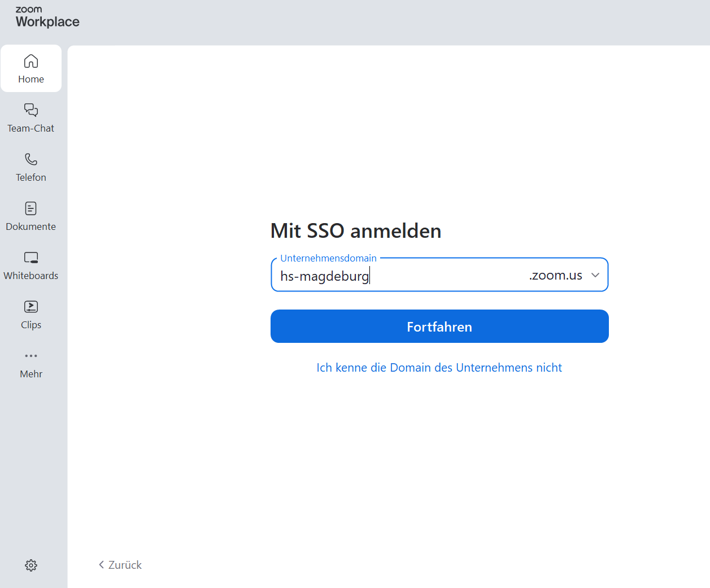
Task: Click the Mehr three-dot icon
Action: (31, 356)
